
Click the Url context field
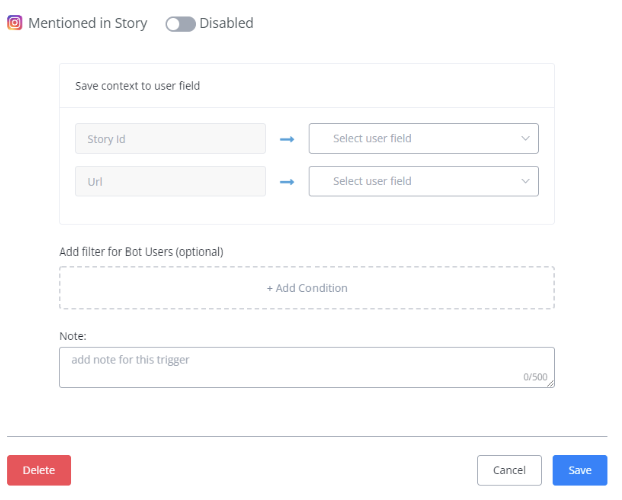[170, 181]
